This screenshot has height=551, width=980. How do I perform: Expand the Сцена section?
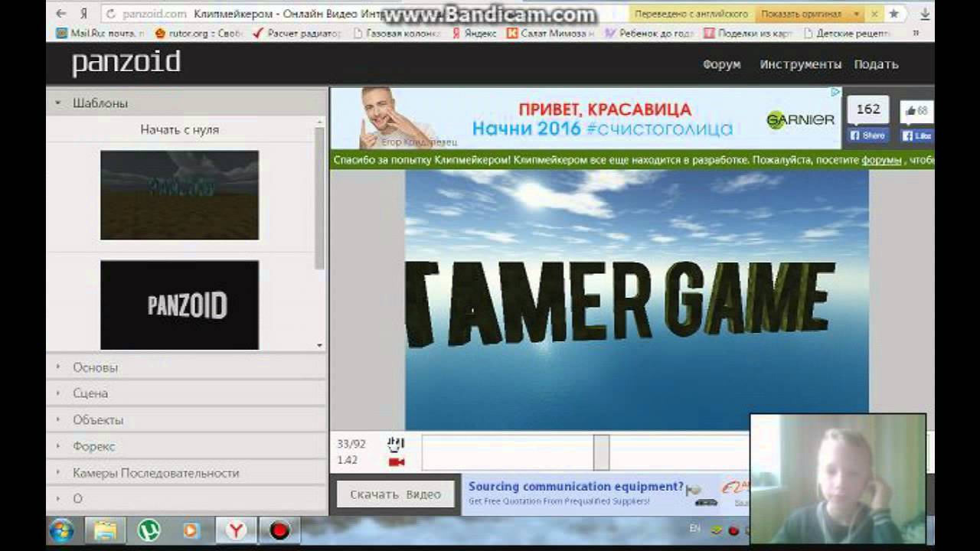pyautogui.click(x=90, y=393)
